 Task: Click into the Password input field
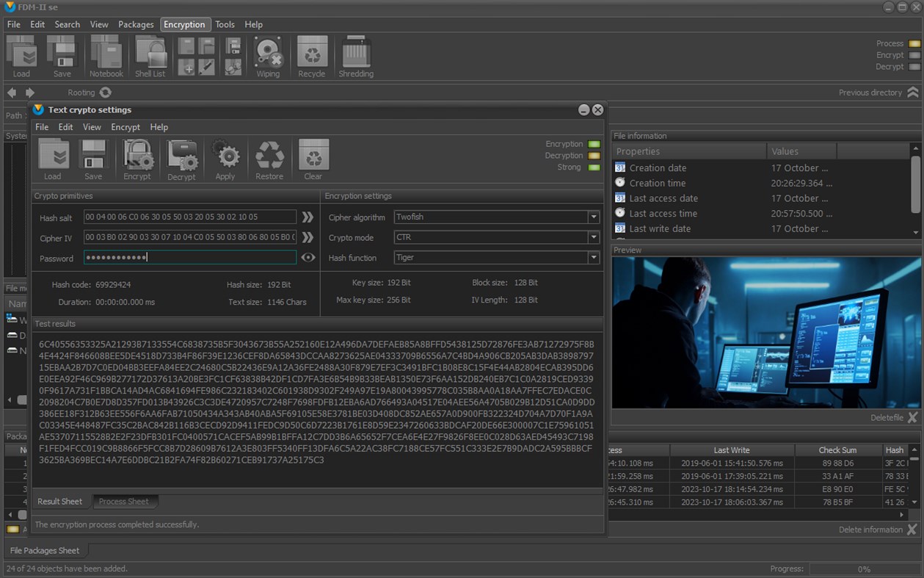point(189,258)
